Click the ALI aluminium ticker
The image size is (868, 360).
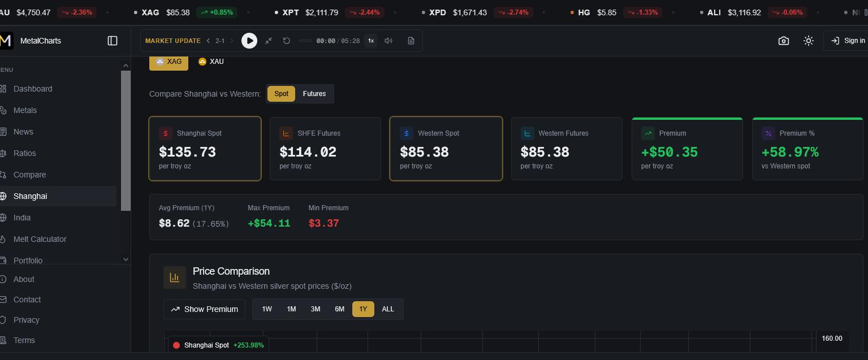(753, 12)
